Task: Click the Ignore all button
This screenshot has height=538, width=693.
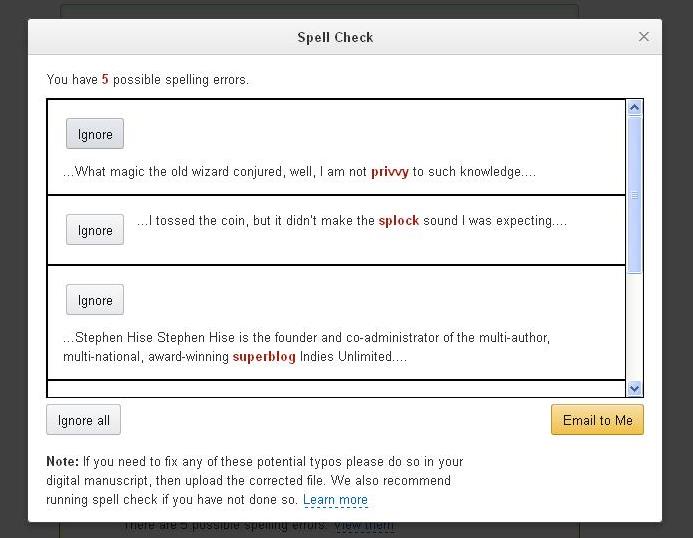Action: (x=84, y=420)
